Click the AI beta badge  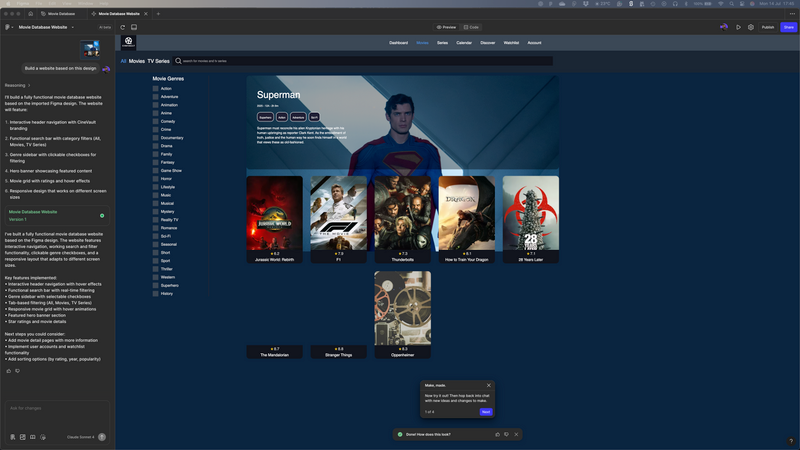pos(105,27)
